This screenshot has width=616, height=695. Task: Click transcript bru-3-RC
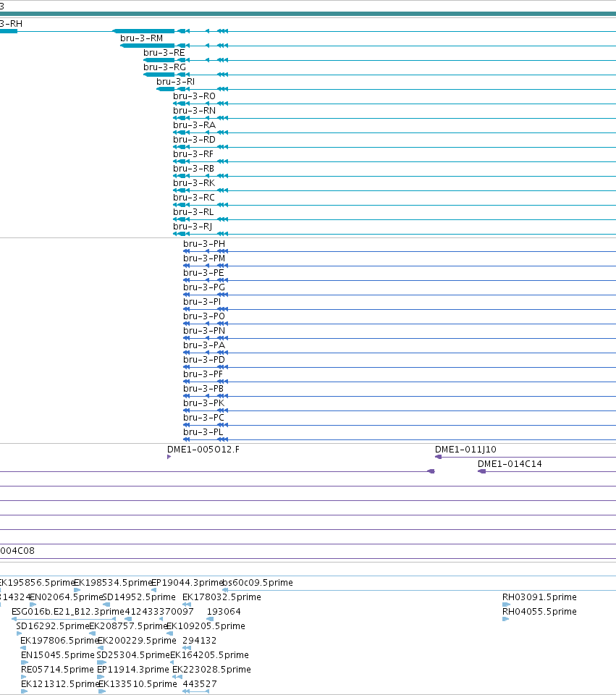[x=194, y=198]
